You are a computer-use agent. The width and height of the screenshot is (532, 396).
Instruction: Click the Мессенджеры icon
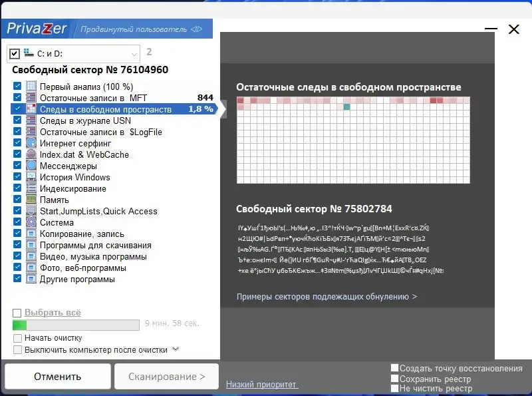pyautogui.click(x=31, y=166)
